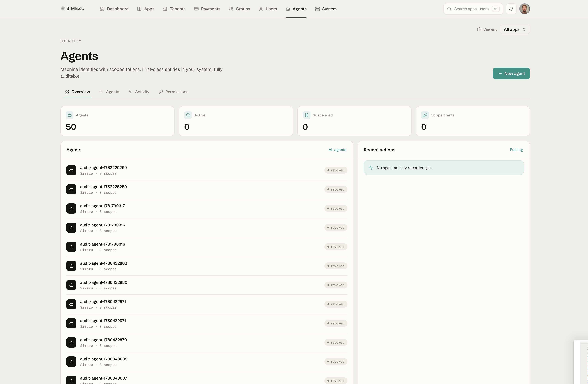Open the Groups nav item
The height and width of the screenshot is (384, 588).
[239, 9]
